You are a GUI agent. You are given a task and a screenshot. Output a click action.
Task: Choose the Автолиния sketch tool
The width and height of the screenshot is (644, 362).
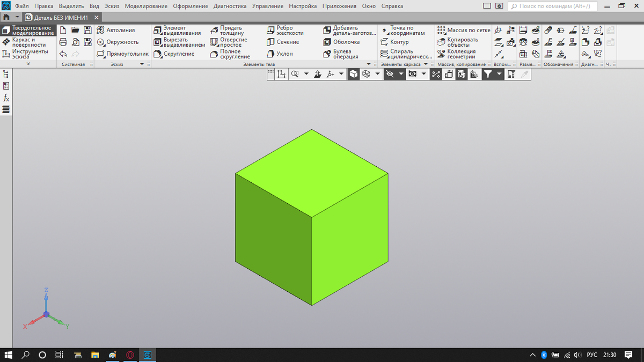116,30
